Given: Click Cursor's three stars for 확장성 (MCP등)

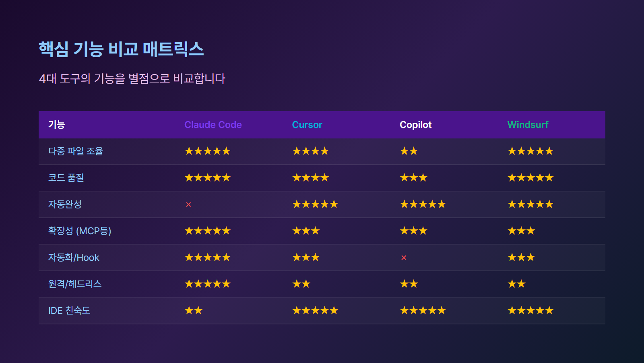Looking at the screenshot, I should pos(306,231).
